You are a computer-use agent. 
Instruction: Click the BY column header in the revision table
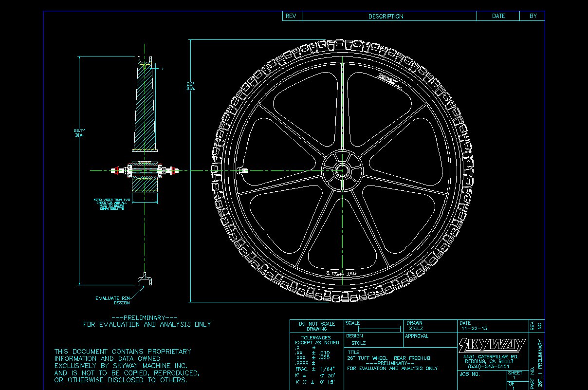click(533, 16)
